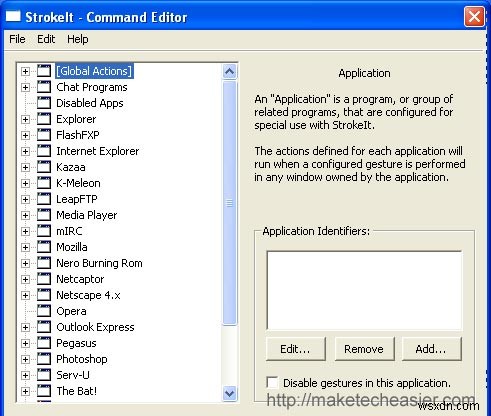Viewport: 491px width, 416px height.
Task: Select the Netcaptor tree item
Action: (x=80, y=279)
